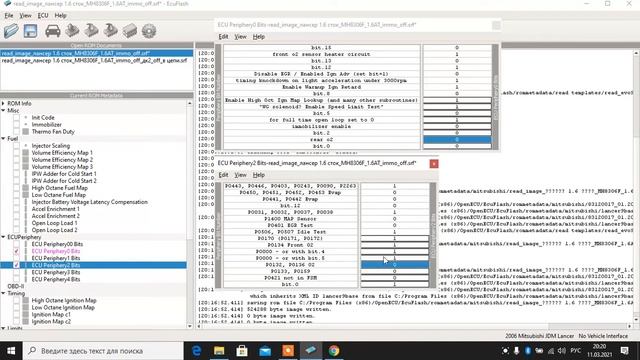The width and height of the screenshot is (640, 360).
Task: Click value cell for rear o2 bit
Action: point(457,139)
